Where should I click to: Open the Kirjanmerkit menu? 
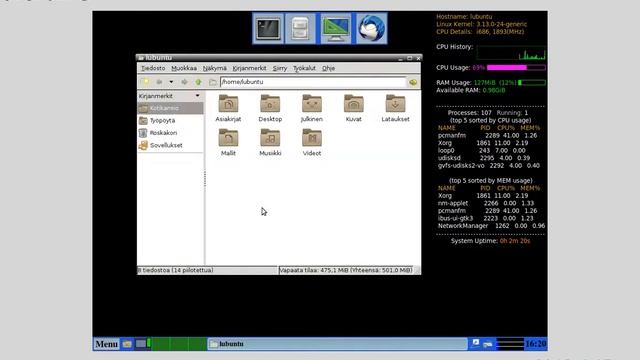pos(249,68)
